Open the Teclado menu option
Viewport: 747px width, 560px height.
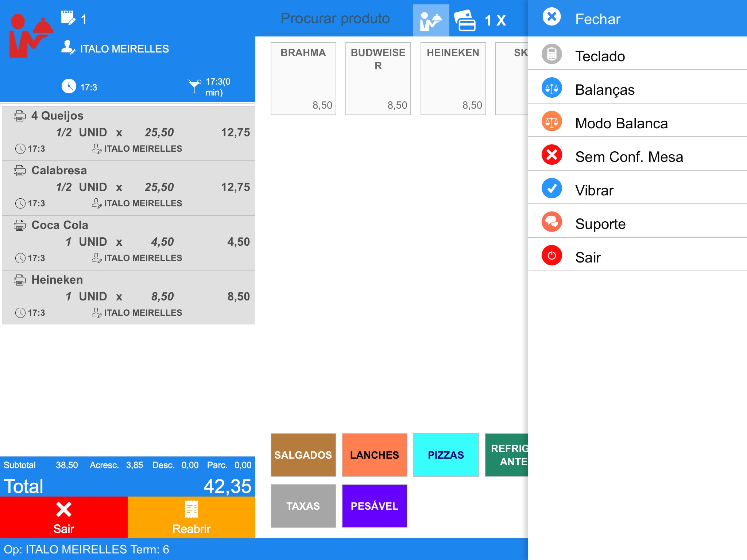tap(638, 54)
